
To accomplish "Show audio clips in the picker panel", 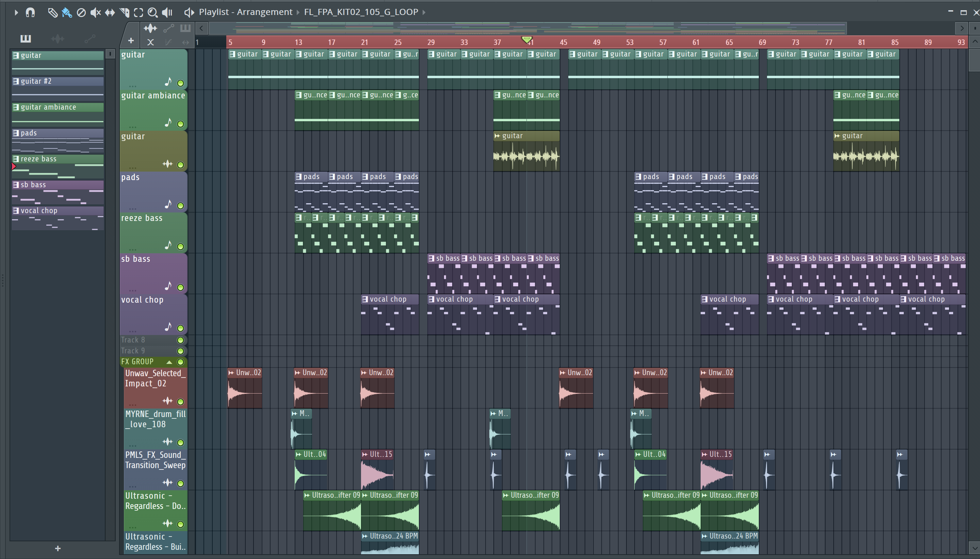I will (58, 38).
